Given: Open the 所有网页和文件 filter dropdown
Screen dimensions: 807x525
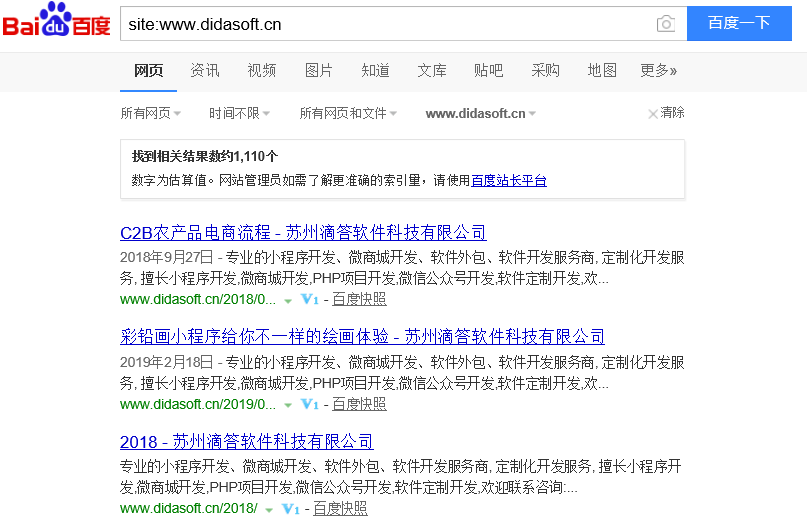Looking at the screenshot, I should pyautogui.click(x=348, y=113).
